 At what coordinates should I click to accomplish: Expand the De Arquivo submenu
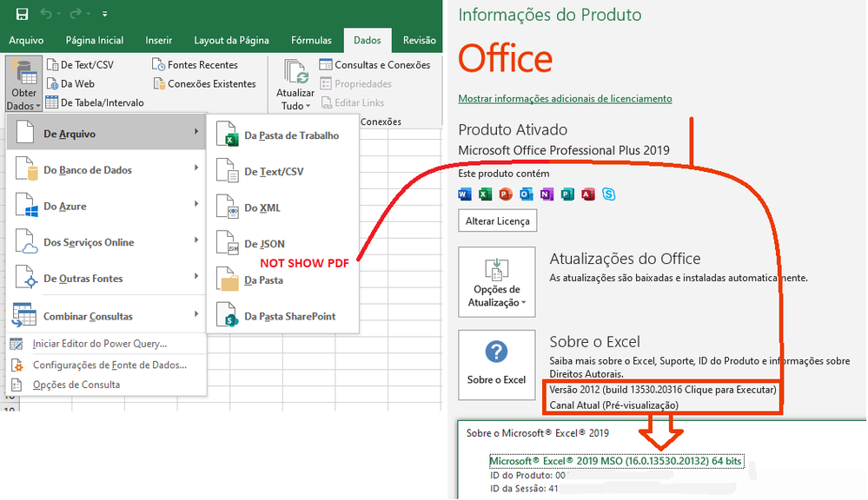[x=106, y=132]
